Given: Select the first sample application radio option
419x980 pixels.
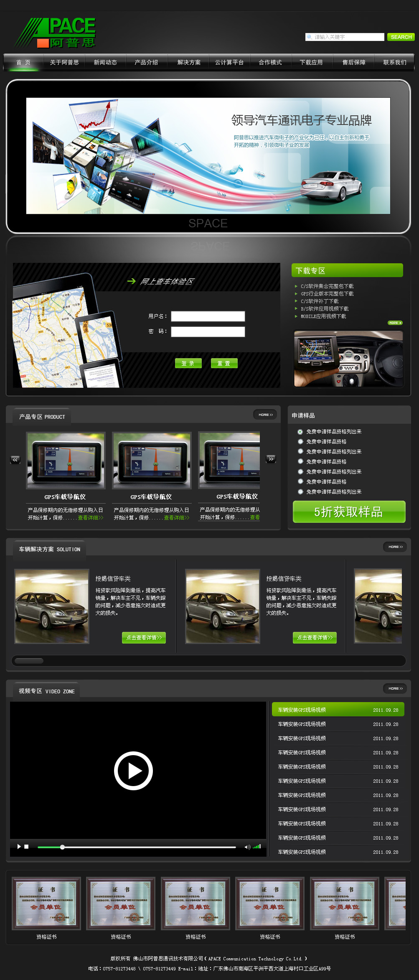Looking at the screenshot, I should [300, 432].
